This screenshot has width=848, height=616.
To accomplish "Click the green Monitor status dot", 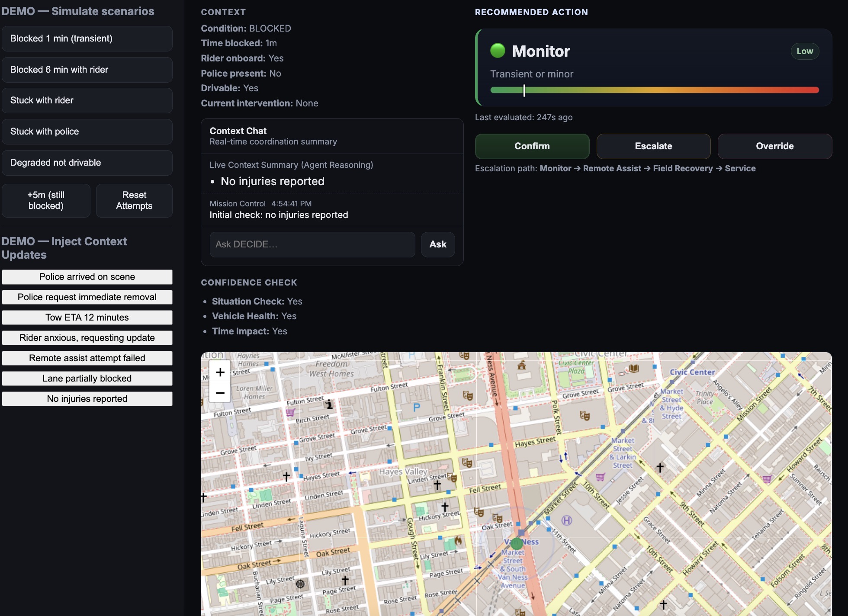I will coord(498,51).
